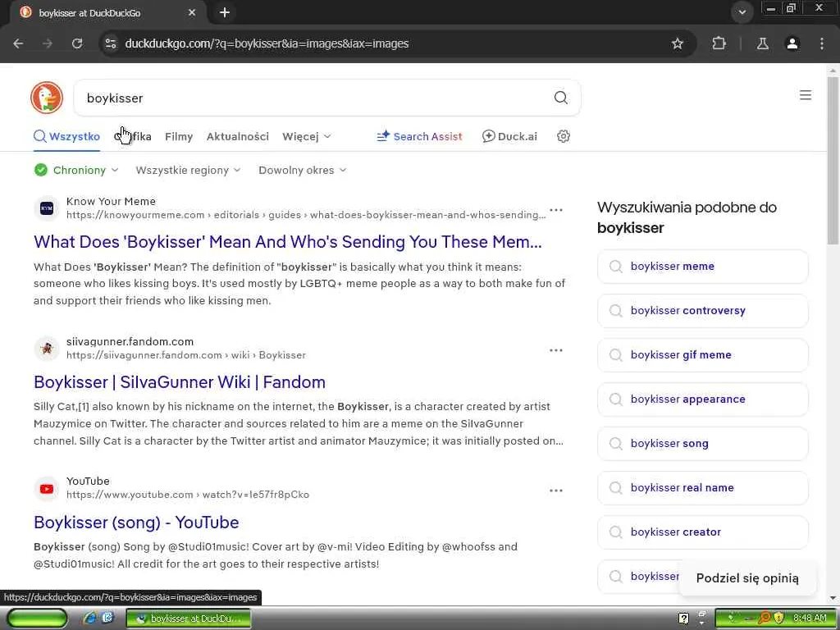The height and width of the screenshot is (630, 840).
Task: Open the browser profile icon
Action: [792, 43]
